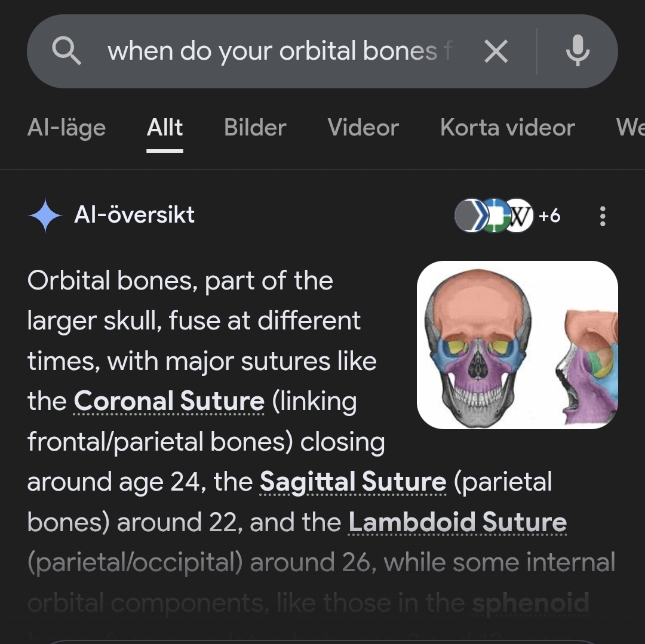Open the skull anatomy image thumbnail
The image size is (645, 644).
517,345
